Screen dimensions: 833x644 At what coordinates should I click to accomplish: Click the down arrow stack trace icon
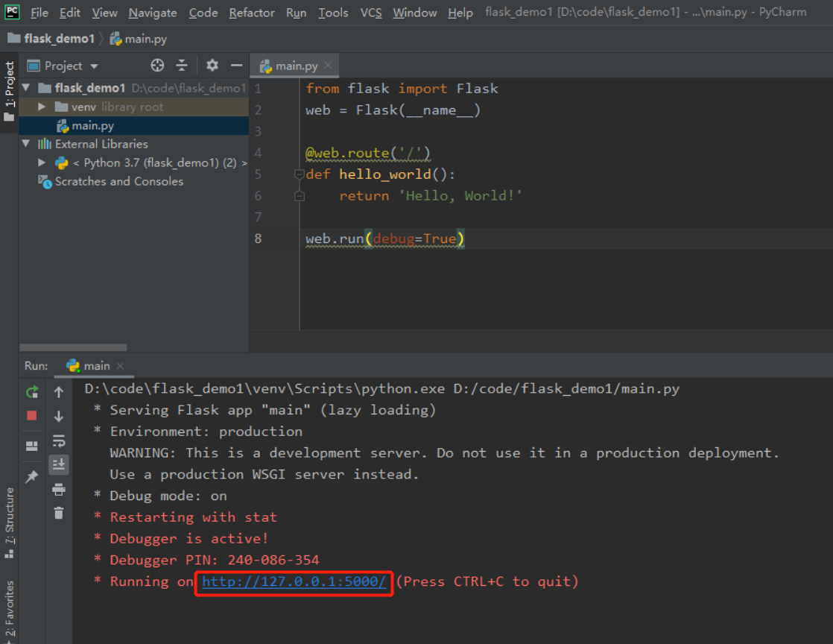[x=59, y=415]
